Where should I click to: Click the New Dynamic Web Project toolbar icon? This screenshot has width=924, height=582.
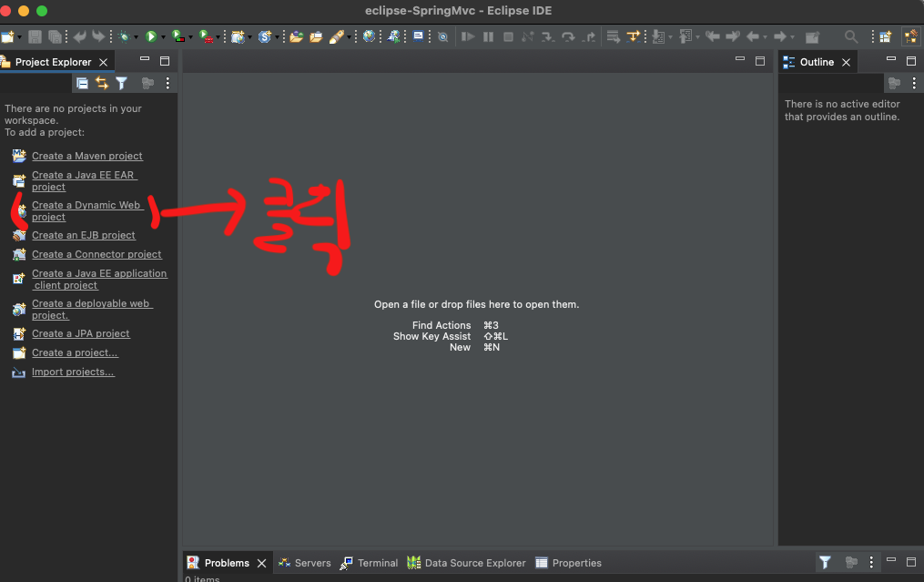(238, 37)
